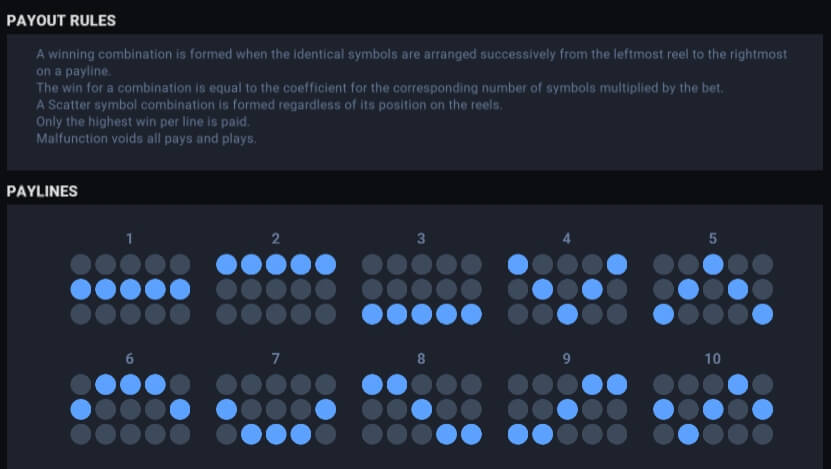Click the 'Only the highest win' rule text

click(143, 122)
